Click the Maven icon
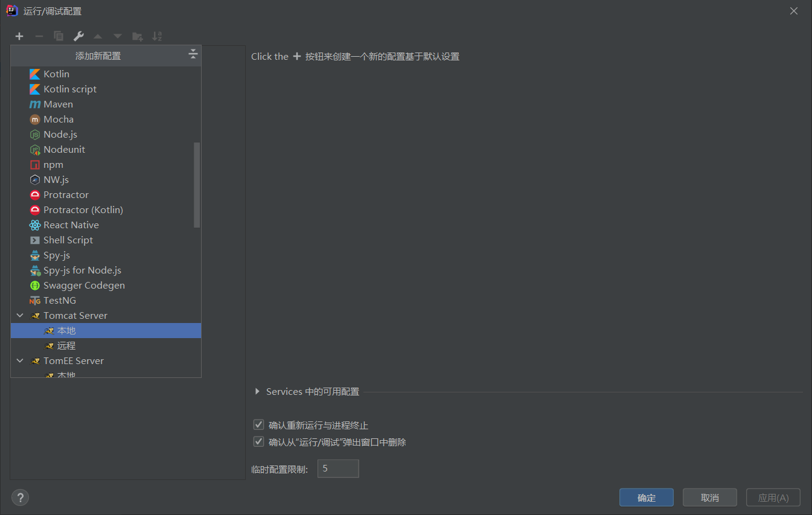 [x=35, y=104]
